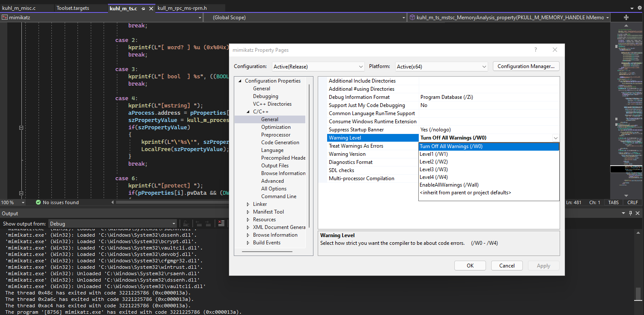Click the Warning Level value dropdown arrow
The image size is (644, 315).
pos(555,138)
